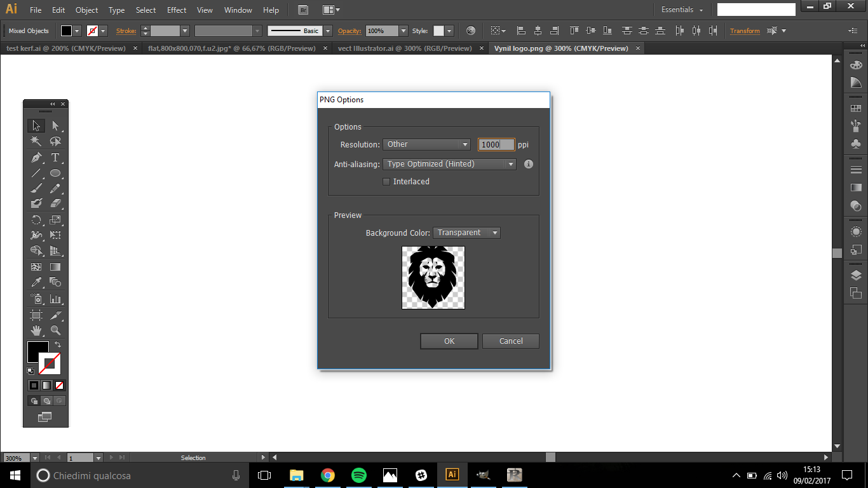Swap fill and stroke arrows
868x488 pixels.
57,344
